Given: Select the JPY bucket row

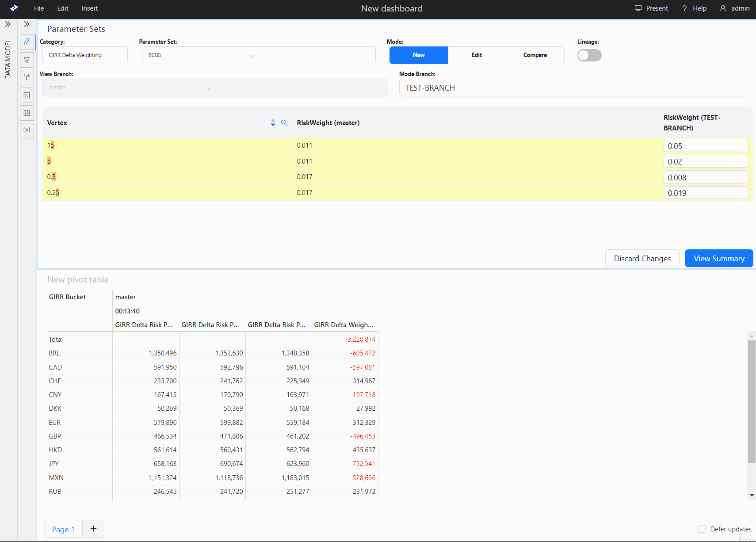Looking at the screenshot, I should 212,464.
